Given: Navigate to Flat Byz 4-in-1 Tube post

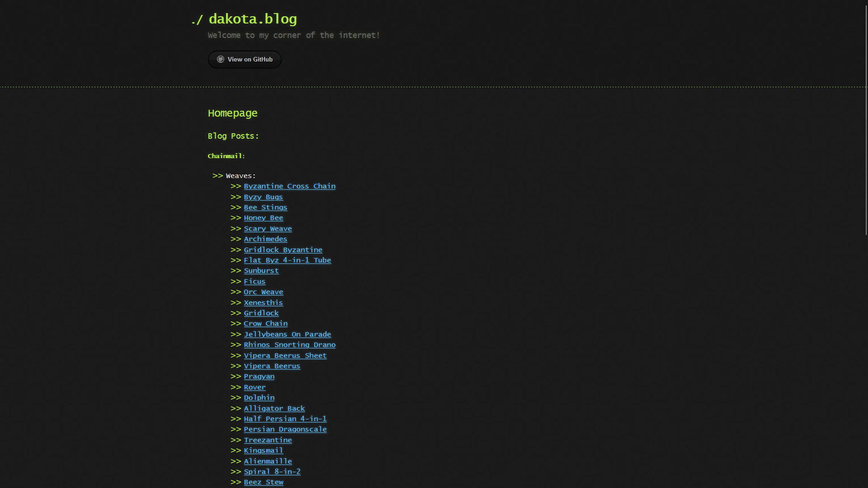Looking at the screenshot, I should point(288,260).
